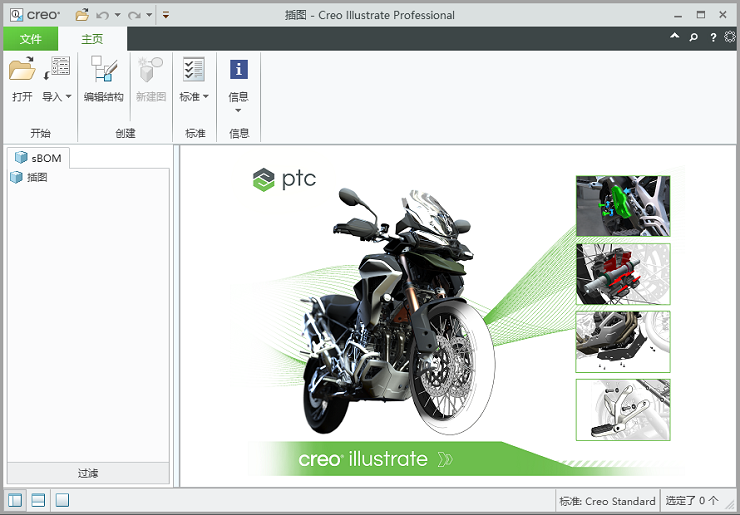The height and width of the screenshot is (515, 740).
Task: Open command search magnifier icon
Action: click(693, 37)
